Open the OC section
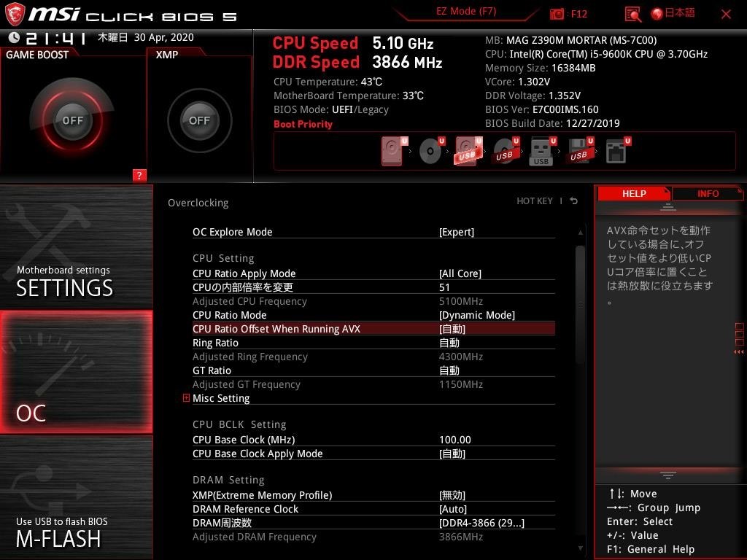 pyautogui.click(x=76, y=373)
